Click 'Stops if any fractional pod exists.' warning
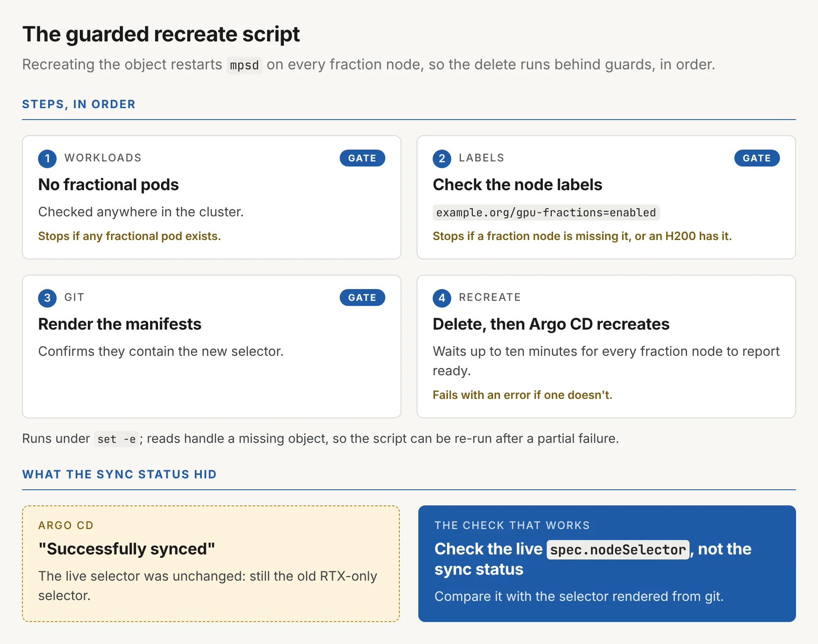The height and width of the screenshot is (644, 818). point(129,236)
